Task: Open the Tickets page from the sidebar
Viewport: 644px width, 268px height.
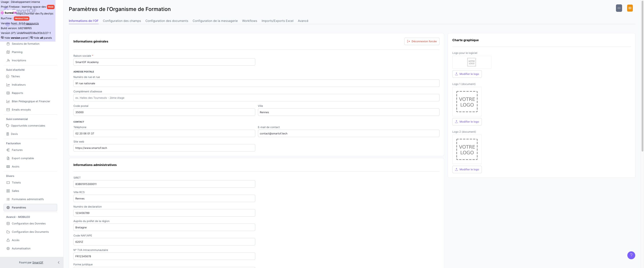Action: pos(16,183)
